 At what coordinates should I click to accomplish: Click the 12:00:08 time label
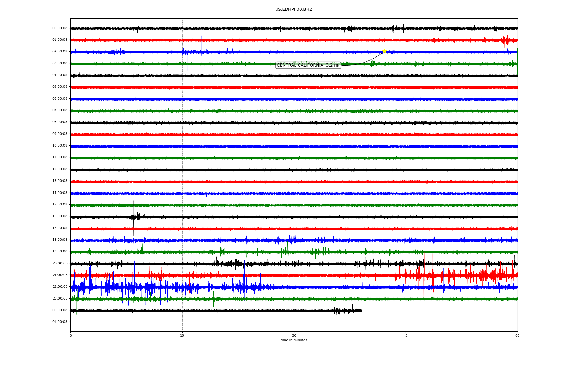[x=60, y=169]
